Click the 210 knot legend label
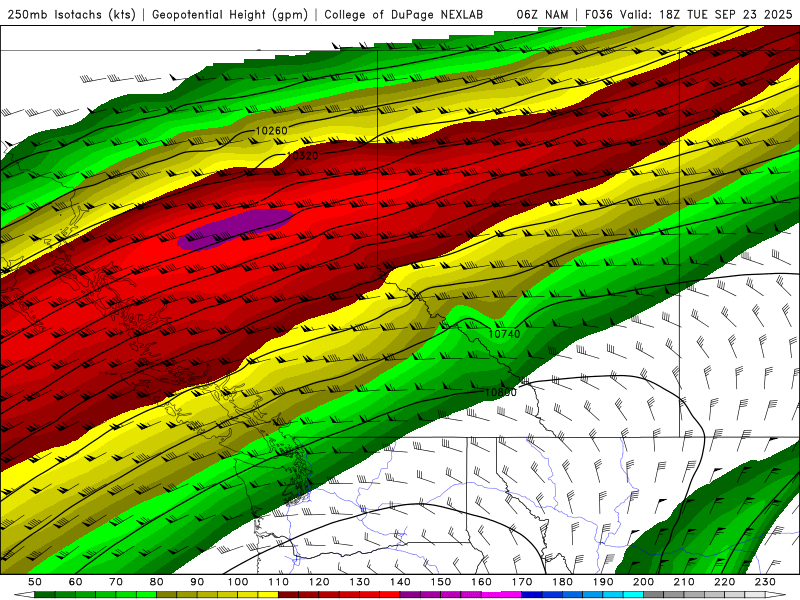800x600 pixels. [684, 582]
